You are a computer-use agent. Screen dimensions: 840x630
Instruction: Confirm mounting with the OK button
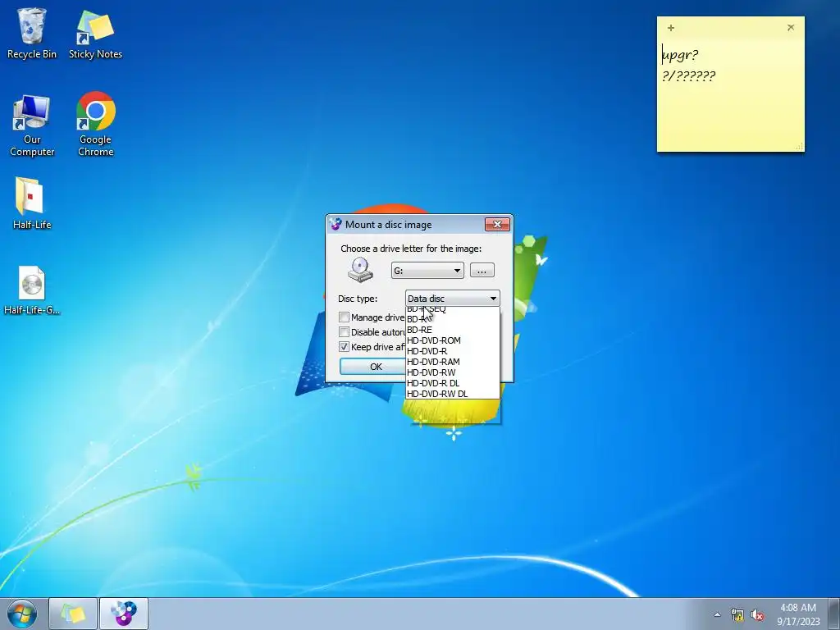pos(376,367)
